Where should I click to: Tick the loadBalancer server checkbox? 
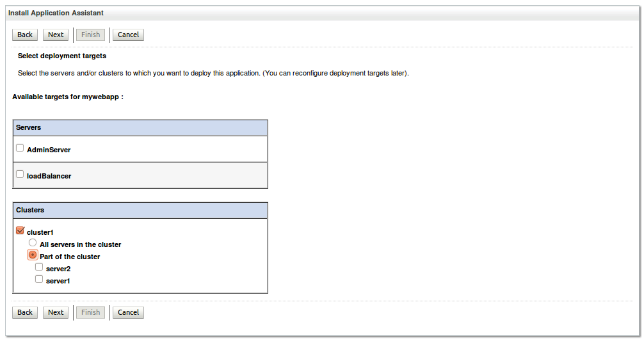point(20,174)
